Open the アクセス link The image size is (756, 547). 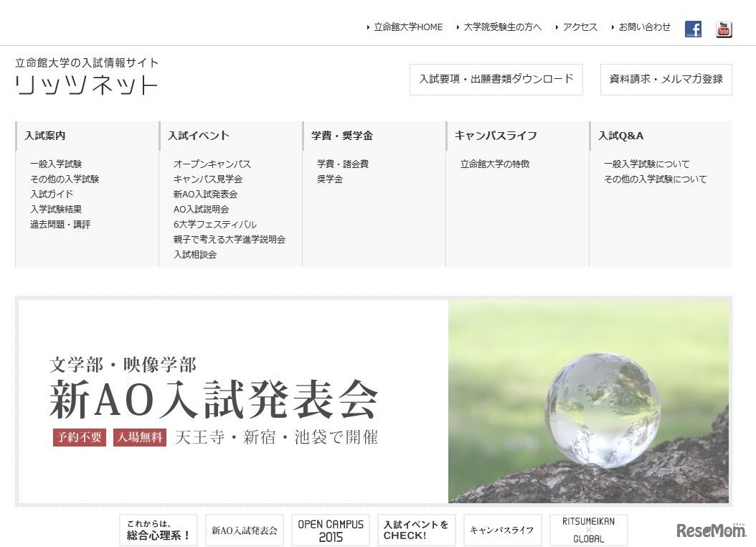pyautogui.click(x=580, y=27)
